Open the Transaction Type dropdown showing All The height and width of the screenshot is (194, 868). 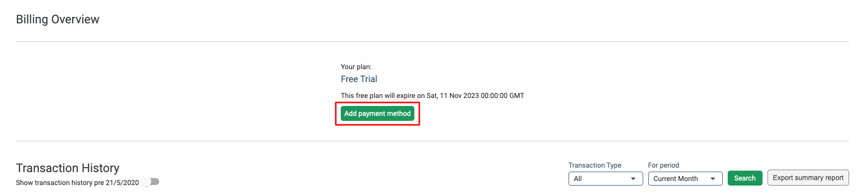click(605, 179)
